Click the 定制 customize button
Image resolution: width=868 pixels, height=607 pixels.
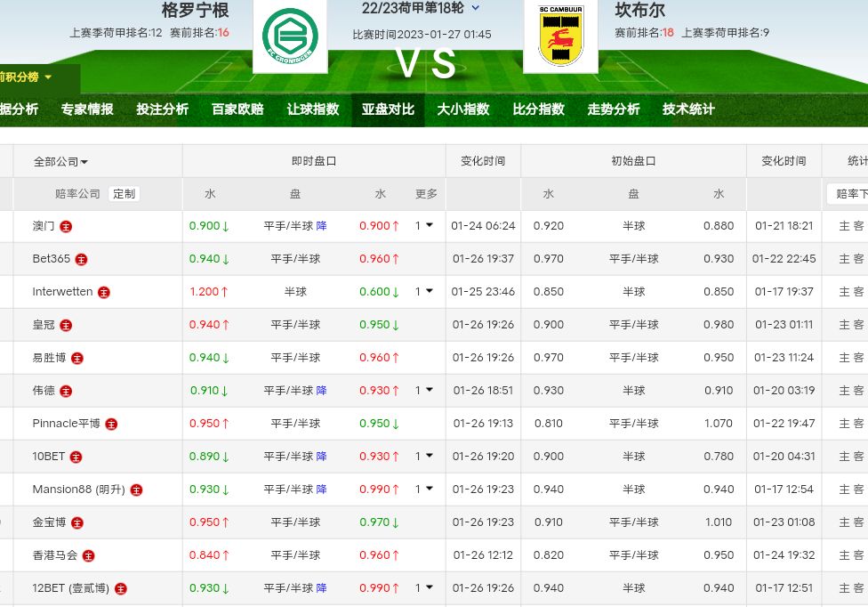pyautogui.click(x=125, y=194)
